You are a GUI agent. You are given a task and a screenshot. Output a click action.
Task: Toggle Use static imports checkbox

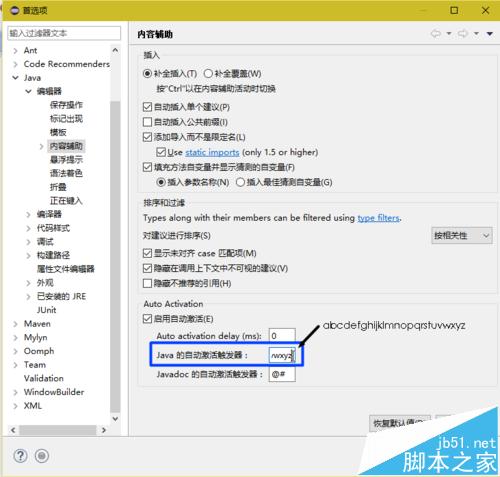point(161,152)
